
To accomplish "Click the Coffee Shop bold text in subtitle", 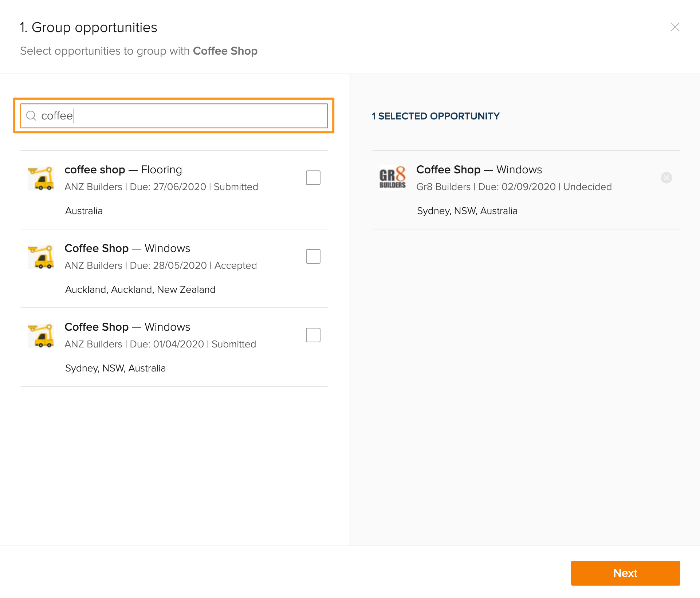I will pyautogui.click(x=225, y=51).
